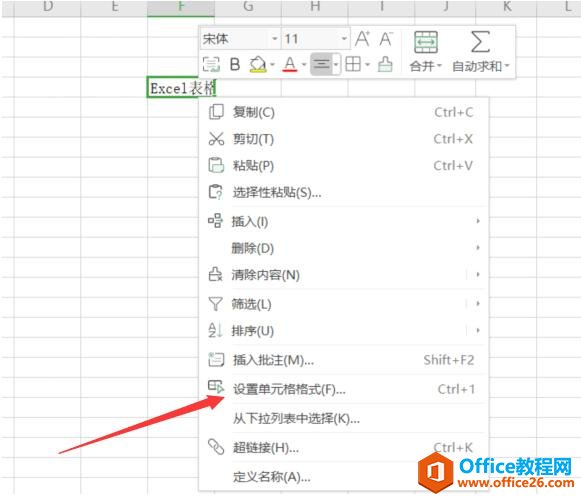The height and width of the screenshot is (500, 581).
Task: Click the fill color bucket icon
Action: coord(258,64)
